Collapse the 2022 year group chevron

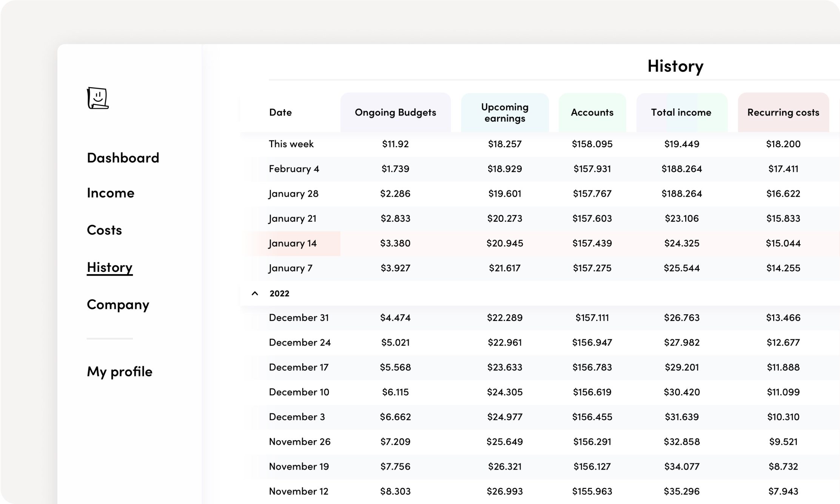click(255, 293)
